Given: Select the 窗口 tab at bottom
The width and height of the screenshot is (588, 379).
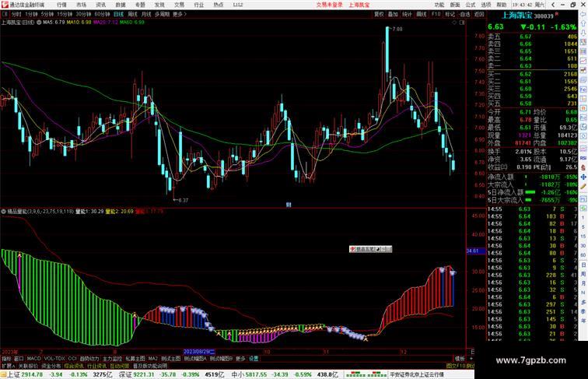Looking at the screenshot, I should coord(19,359).
